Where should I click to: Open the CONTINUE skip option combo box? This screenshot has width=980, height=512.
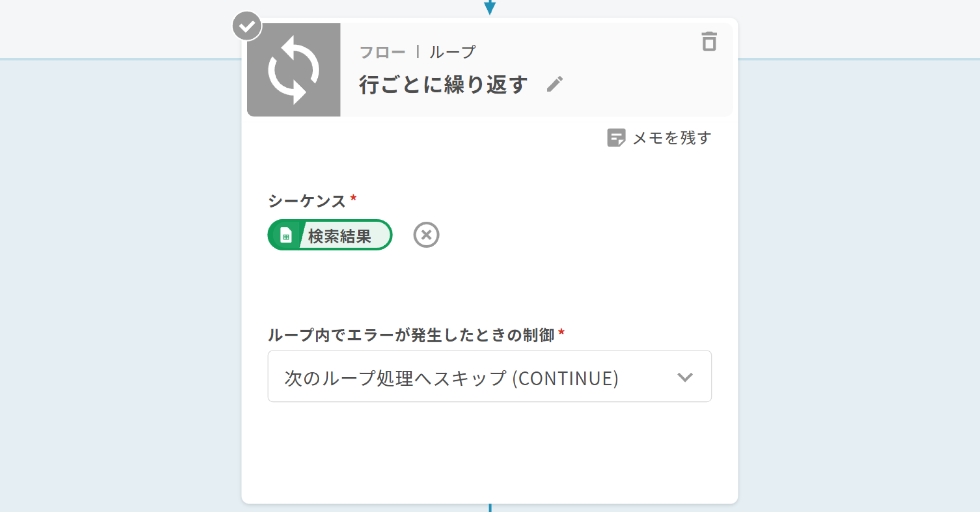coord(451,377)
